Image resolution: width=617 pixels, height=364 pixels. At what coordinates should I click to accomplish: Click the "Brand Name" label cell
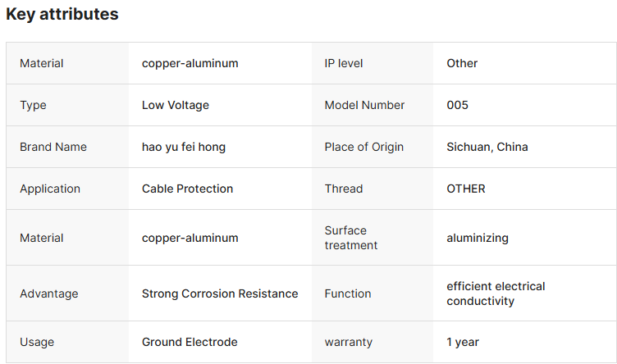click(x=53, y=147)
